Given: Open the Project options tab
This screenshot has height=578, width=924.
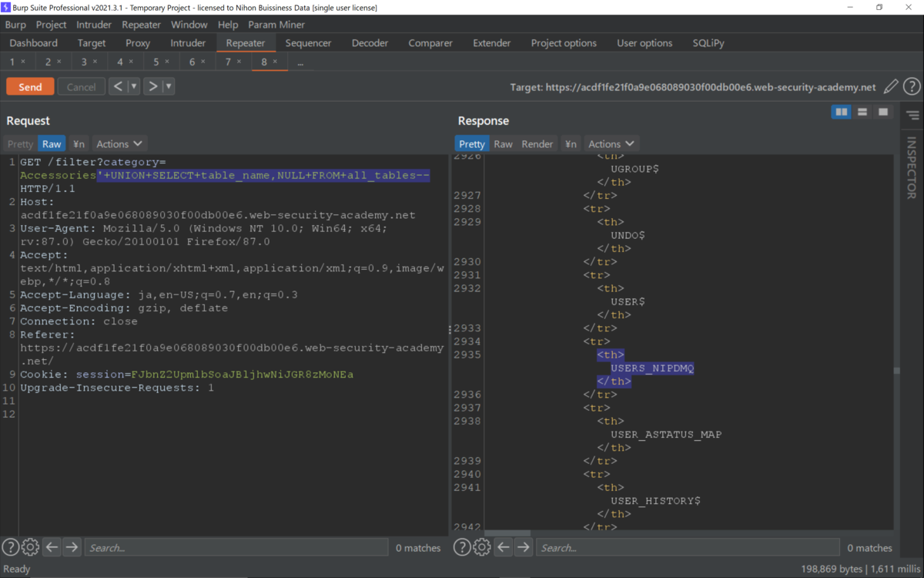Looking at the screenshot, I should tap(564, 43).
